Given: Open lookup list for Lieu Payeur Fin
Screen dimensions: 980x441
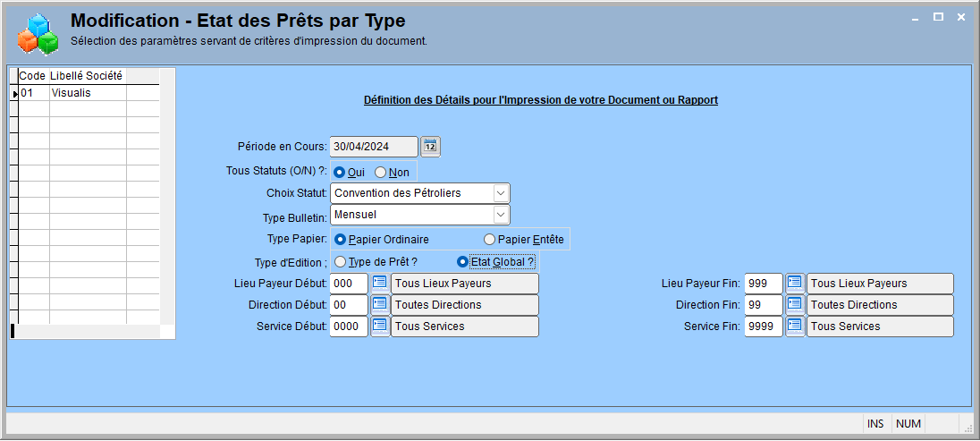Looking at the screenshot, I should point(794,283).
